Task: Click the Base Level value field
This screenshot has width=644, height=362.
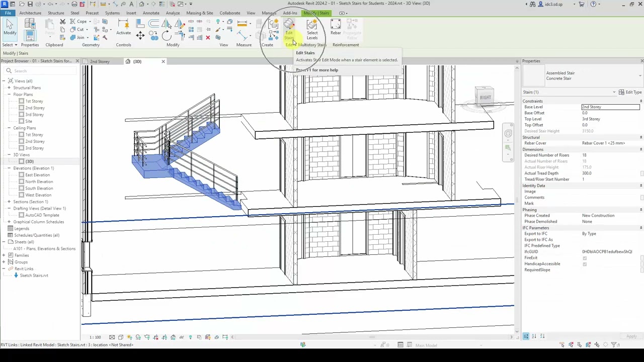Action: tap(611, 107)
